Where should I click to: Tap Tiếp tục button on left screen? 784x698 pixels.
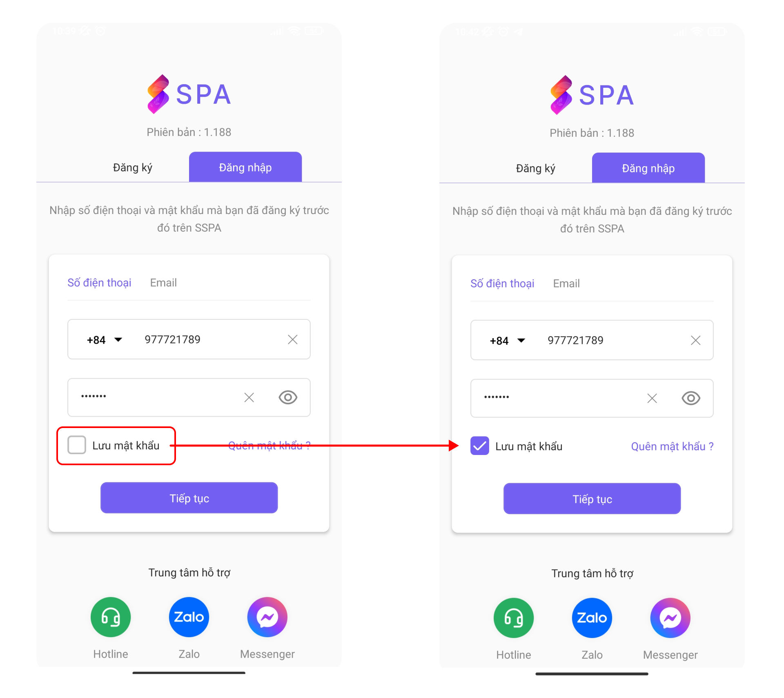click(189, 498)
